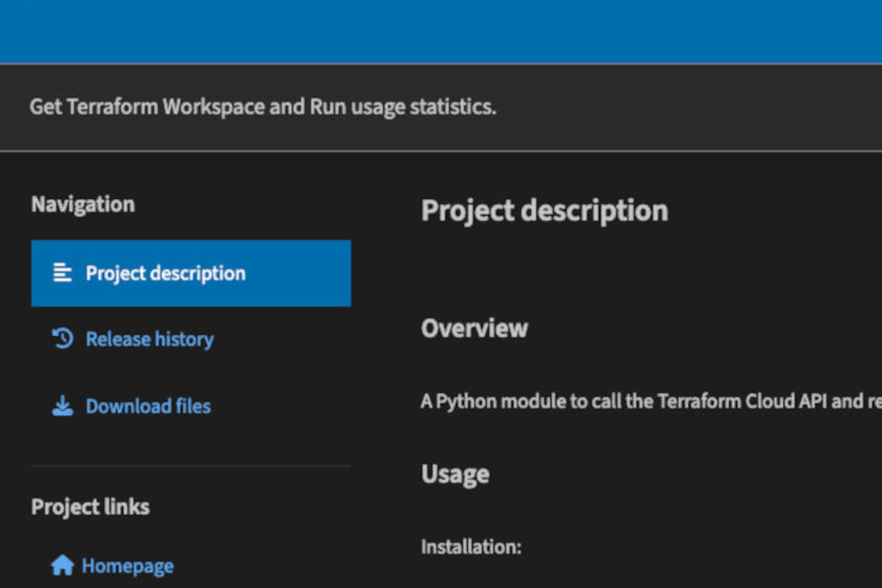Click the 'Installation:' text
Viewport: 882px width, 588px height.
click(x=471, y=547)
